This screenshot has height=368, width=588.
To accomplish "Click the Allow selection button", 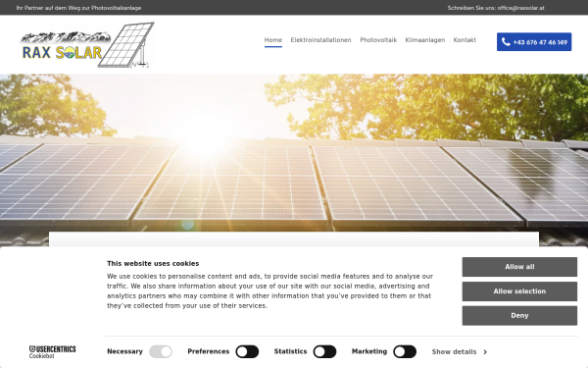I will (x=519, y=291).
